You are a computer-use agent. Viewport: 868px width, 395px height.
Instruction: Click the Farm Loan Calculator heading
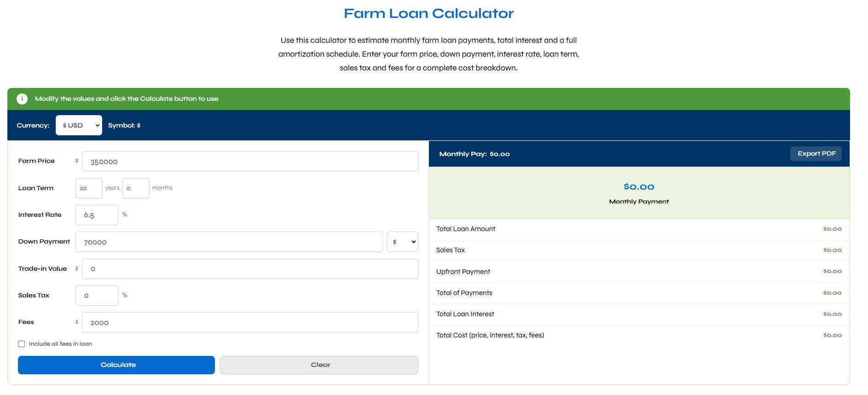[x=428, y=13]
